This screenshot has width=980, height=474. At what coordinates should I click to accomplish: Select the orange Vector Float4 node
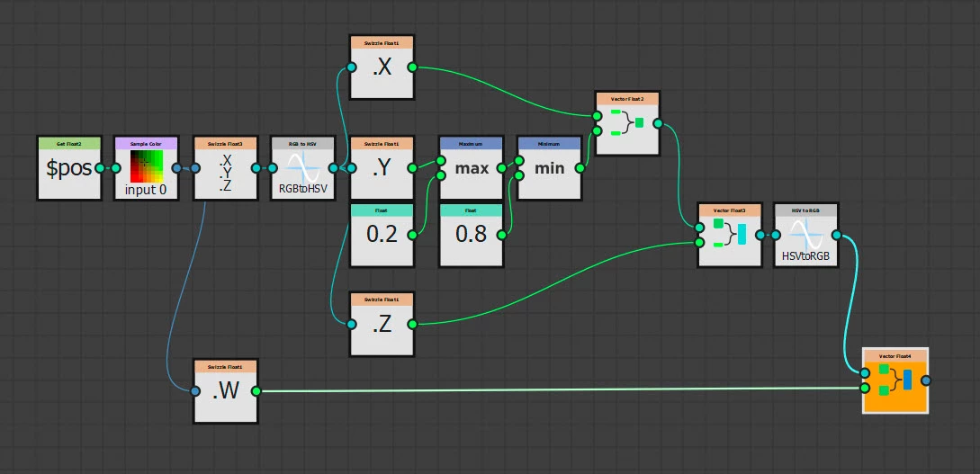pos(895,380)
